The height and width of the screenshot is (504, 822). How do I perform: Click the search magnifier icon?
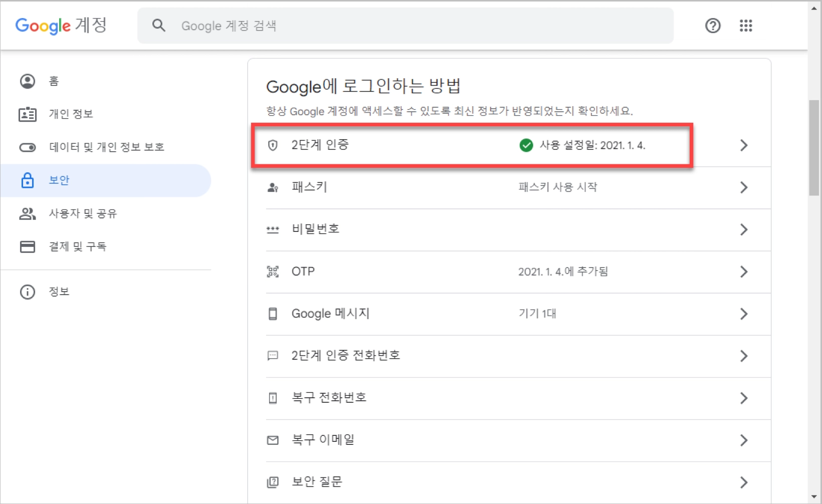click(159, 26)
